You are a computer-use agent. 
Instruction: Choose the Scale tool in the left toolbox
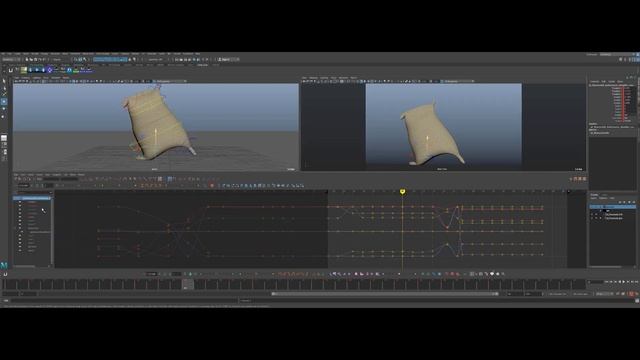[4, 116]
